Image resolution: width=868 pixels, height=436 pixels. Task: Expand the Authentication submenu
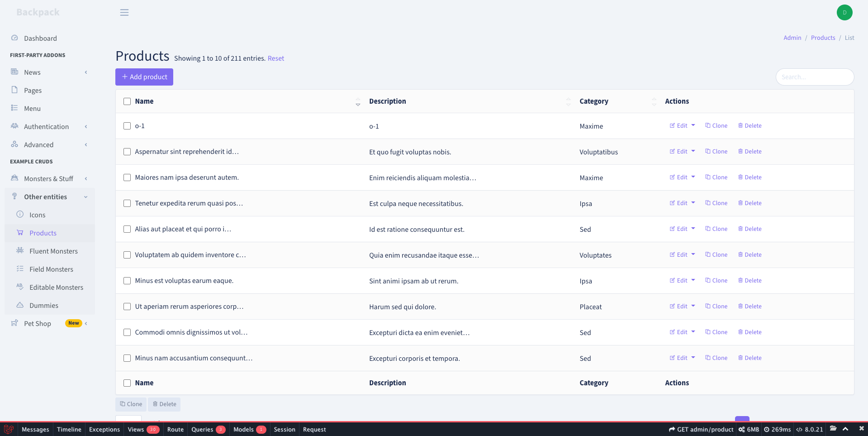(50, 127)
